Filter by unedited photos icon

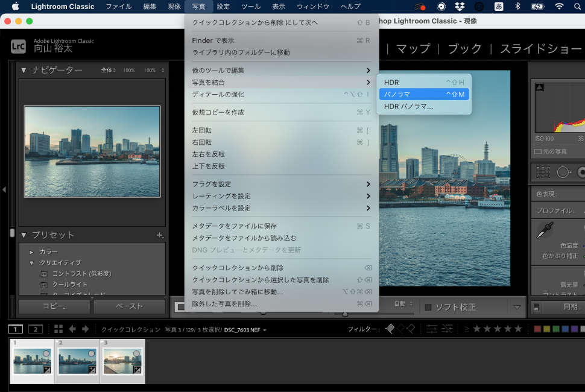447,329
